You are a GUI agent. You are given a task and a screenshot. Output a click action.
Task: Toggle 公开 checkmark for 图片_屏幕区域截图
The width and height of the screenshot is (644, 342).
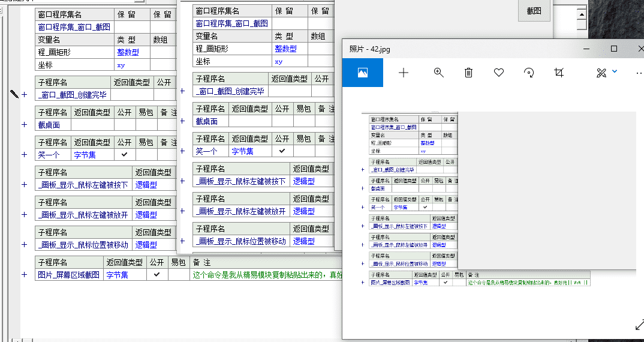157,275
